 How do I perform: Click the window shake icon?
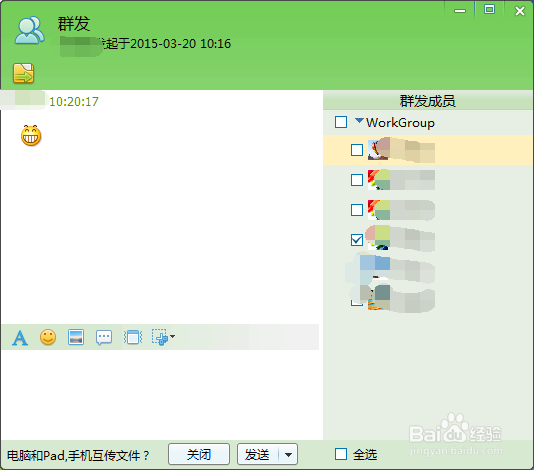pos(133,337)
